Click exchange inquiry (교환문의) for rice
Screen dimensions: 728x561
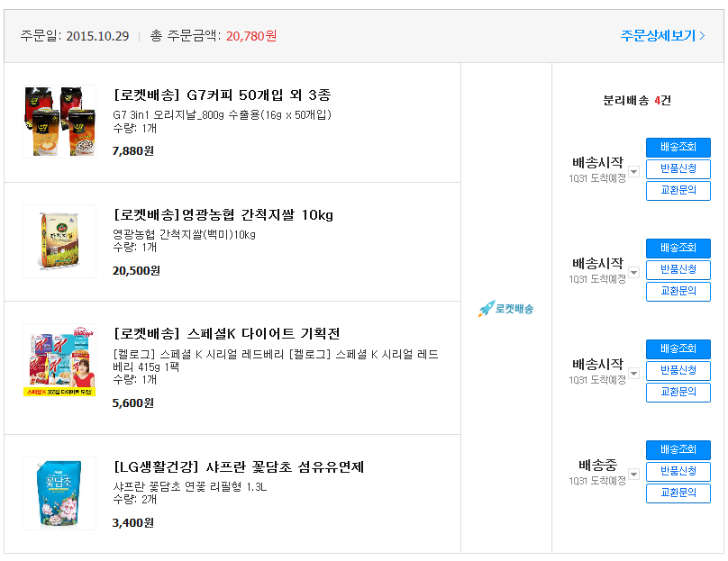pos(678,292)
